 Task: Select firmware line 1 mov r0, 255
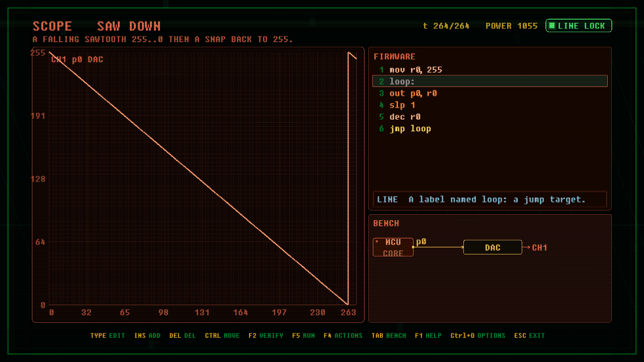490,70
